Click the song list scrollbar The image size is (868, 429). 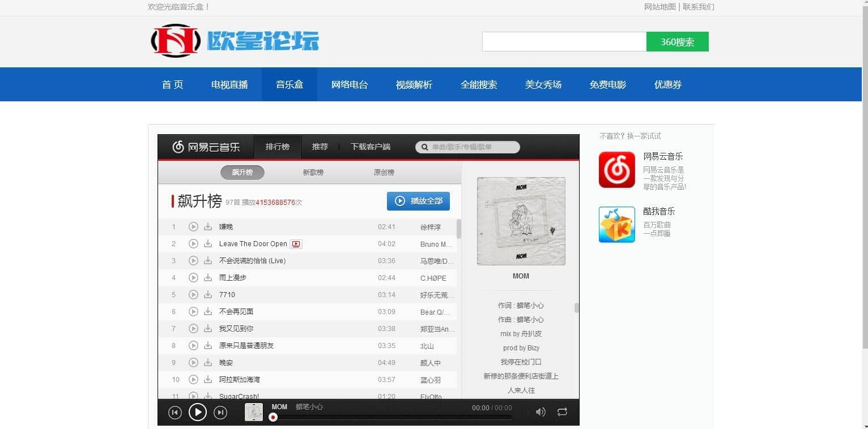click(459, 229)
